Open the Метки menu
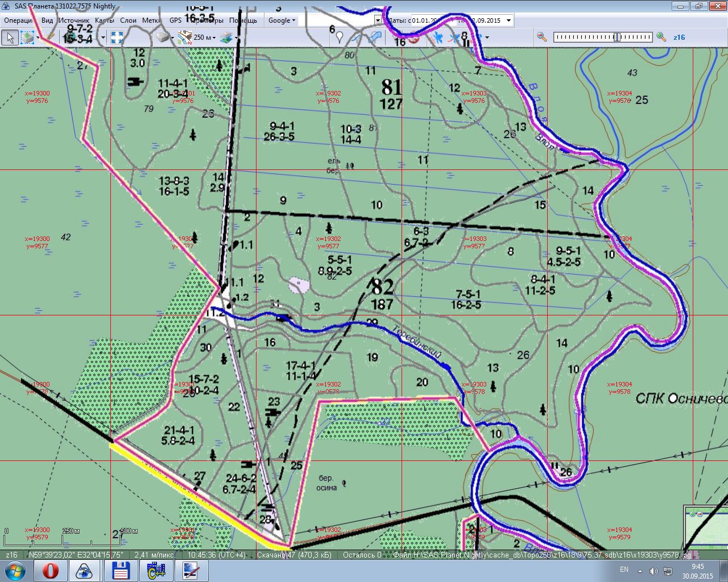728x582 pixels. [151, 20]
